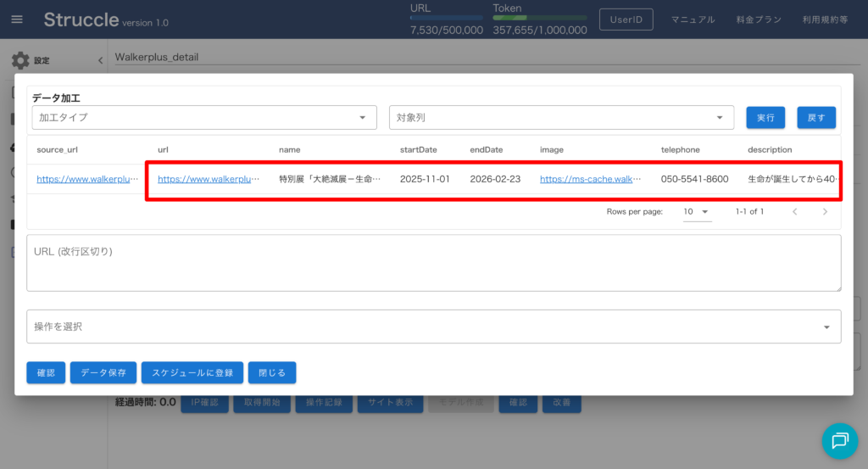Open マニュアル in the top menu

pyautogui.click(x=693, y=20)
